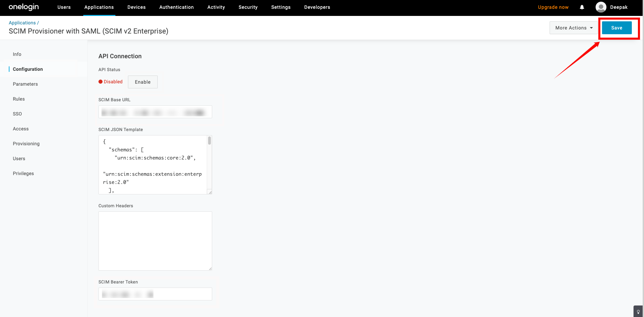The image size is (644, 317).
Task: Click the SCIM Bearer Token field
Action: [155, 294]
